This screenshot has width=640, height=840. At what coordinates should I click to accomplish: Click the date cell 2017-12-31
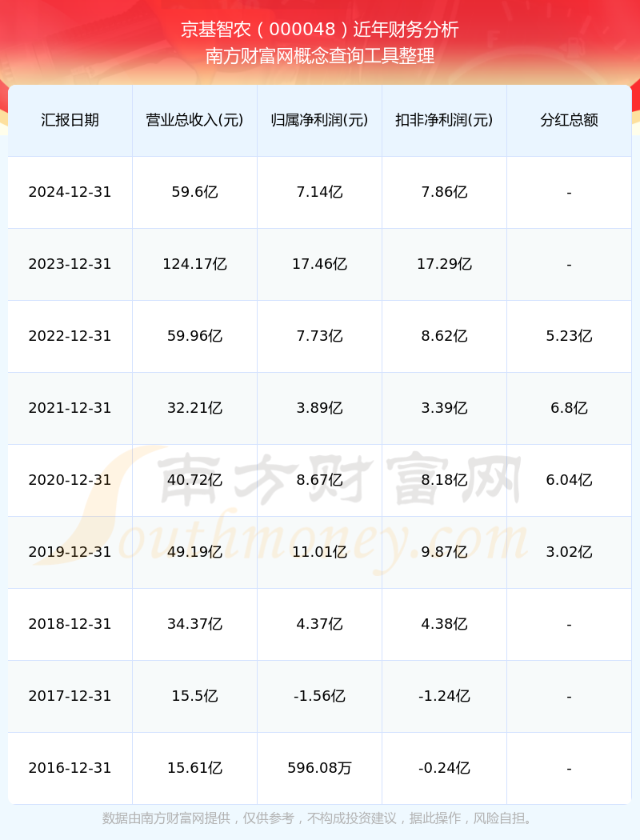coord(70,697)
